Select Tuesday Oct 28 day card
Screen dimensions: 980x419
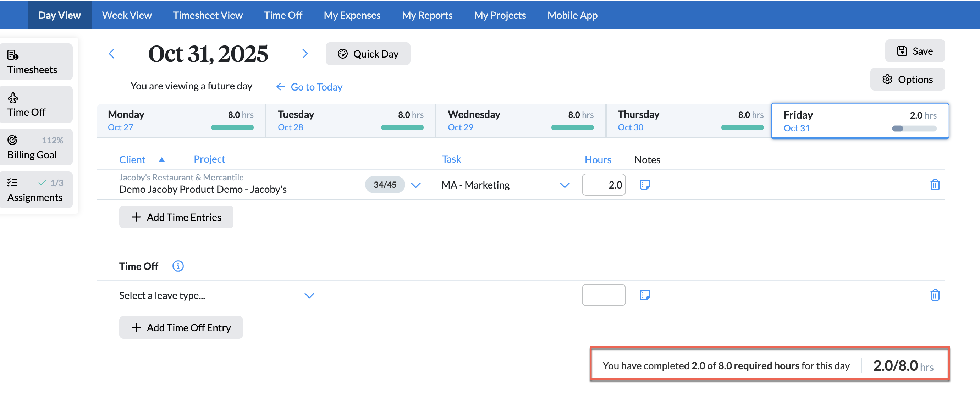pos(351,121)
